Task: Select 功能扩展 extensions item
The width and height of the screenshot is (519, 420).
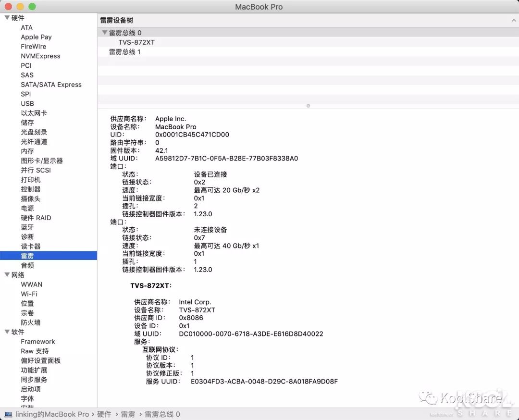Action: pos(34,370)
